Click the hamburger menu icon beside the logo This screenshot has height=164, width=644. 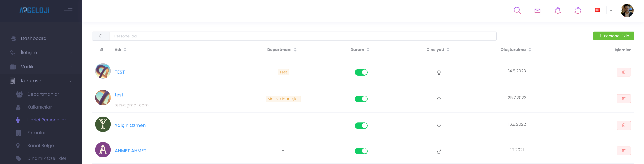point(68,11)
